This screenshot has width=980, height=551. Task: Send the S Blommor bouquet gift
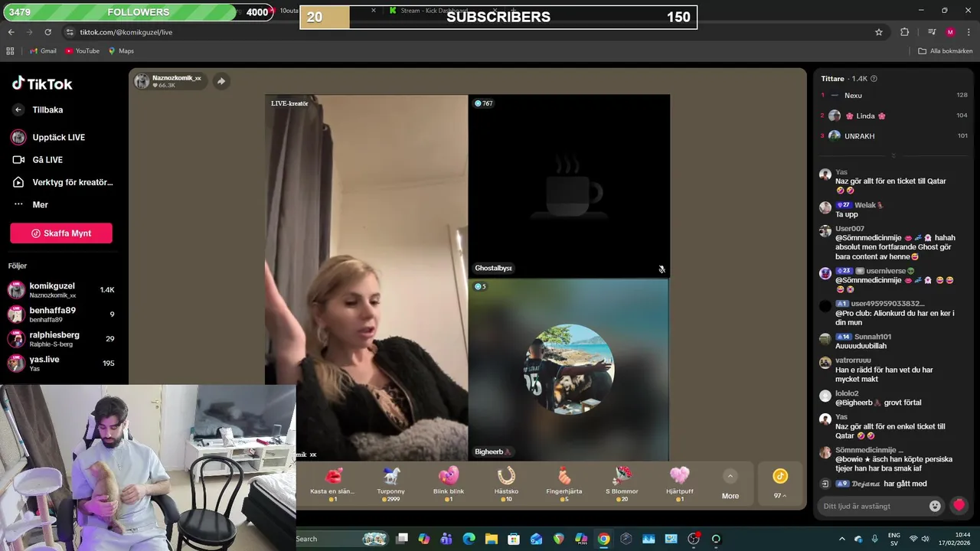tap(622, 484)
